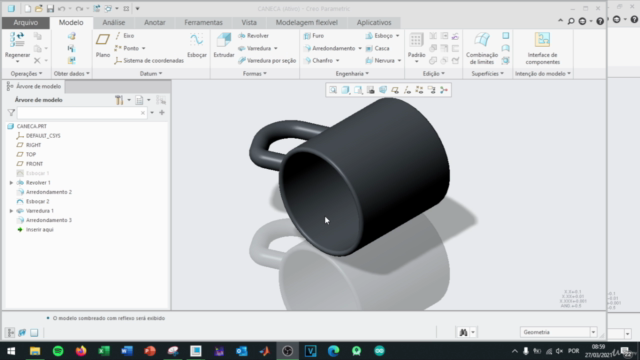Select the Casca shell tool
Viewport: 640px width, 360px height.
tap(378, 48)
